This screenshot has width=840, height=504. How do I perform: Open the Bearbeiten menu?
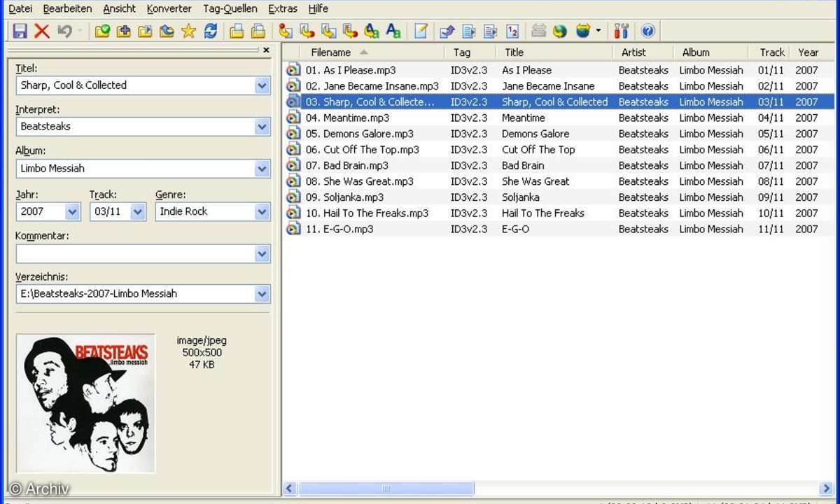click(x=67, y=9)
